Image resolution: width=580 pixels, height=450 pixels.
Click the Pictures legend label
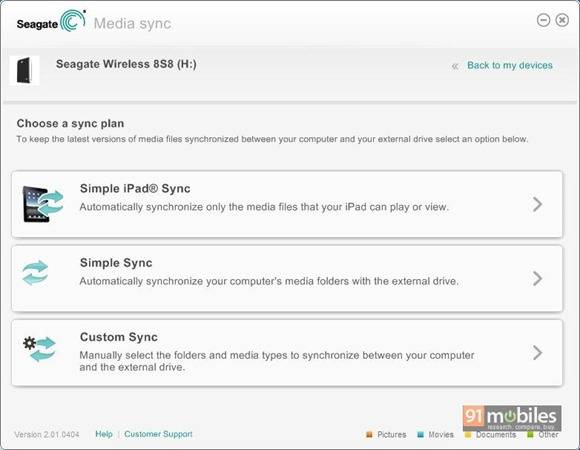point(392,434)
